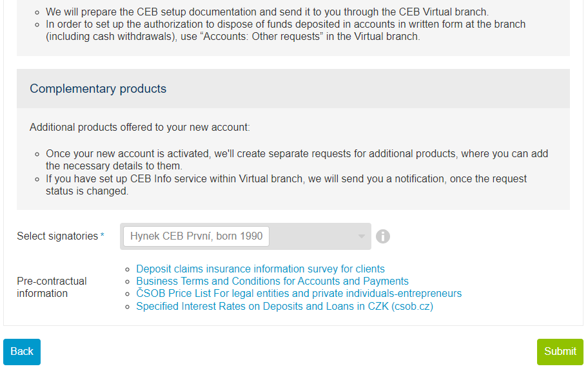Screen dimensions: 588x371
Task: Open Specified Interest Rates on Deposits link
Action: point(284,306)
